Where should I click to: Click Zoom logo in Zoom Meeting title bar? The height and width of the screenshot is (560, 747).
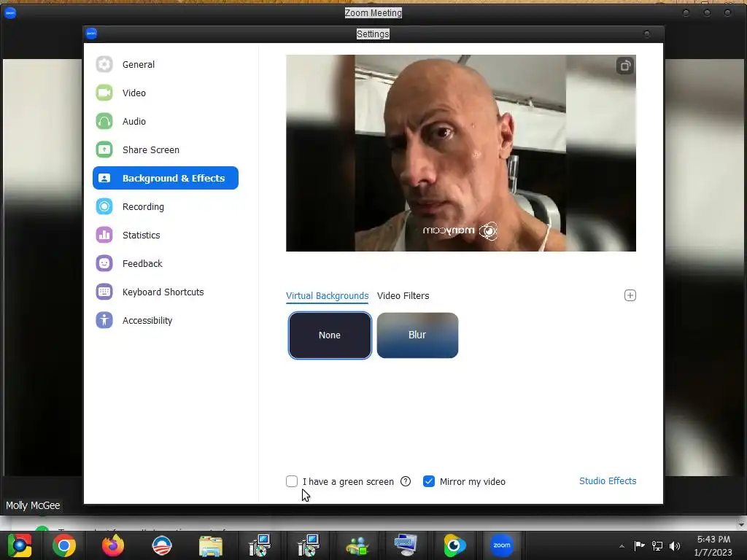click(x=10, y=13)
